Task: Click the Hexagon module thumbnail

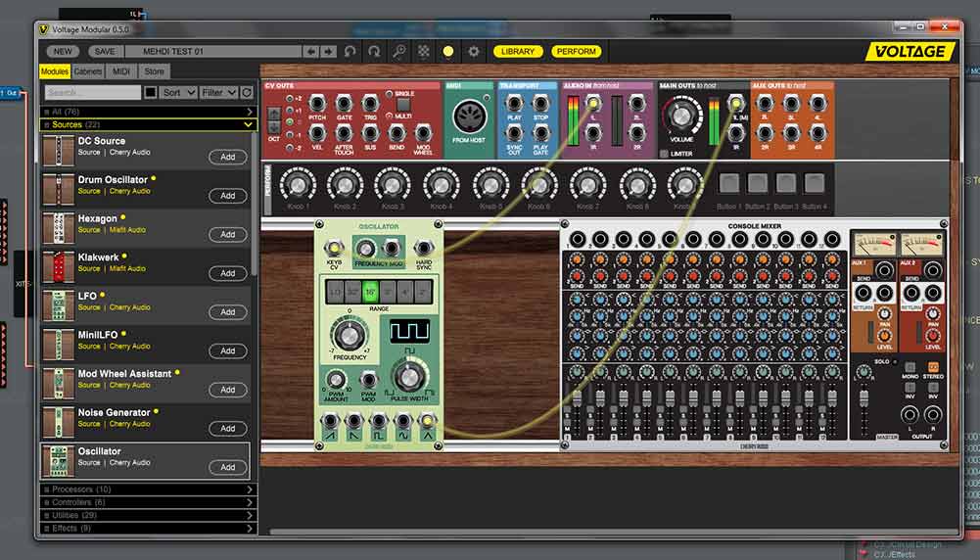Action: click(x=59, y=227)
